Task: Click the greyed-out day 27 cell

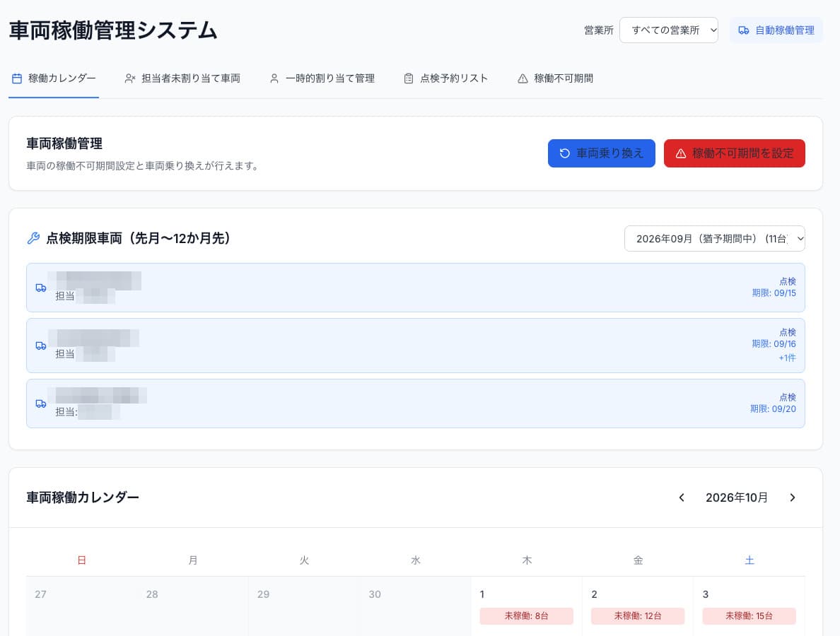Action: (x=81, y=606)
